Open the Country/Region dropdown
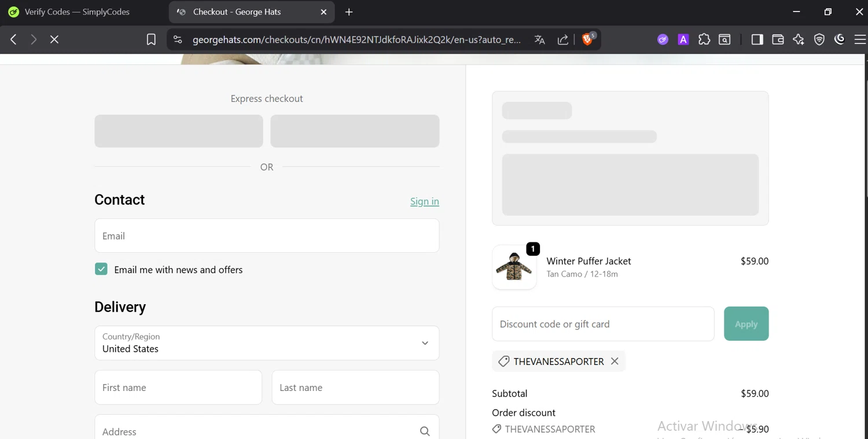 267,343
